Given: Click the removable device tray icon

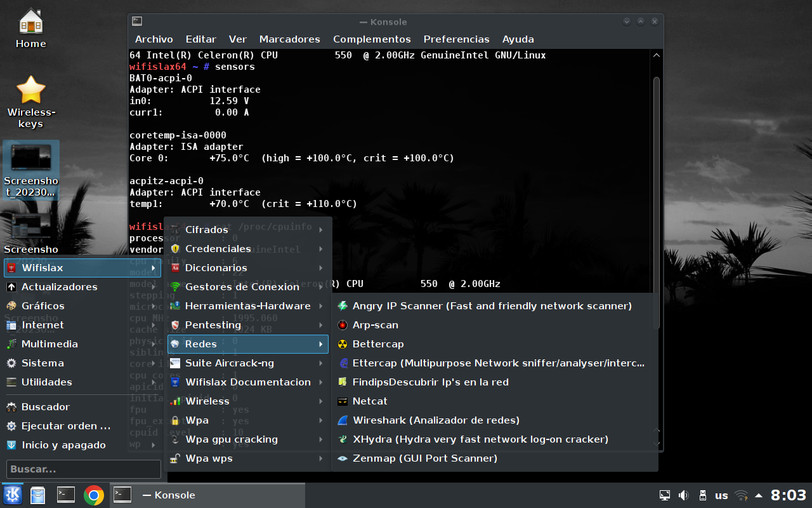Looking at the screenshot, I should coord(702,495).
